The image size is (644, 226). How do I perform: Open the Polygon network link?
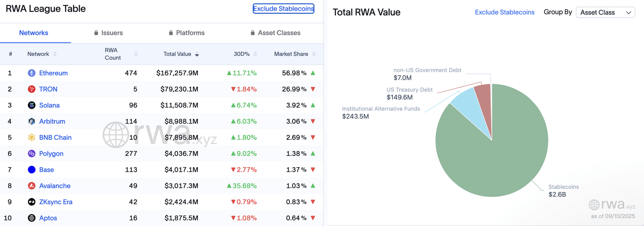pos(51,154)
